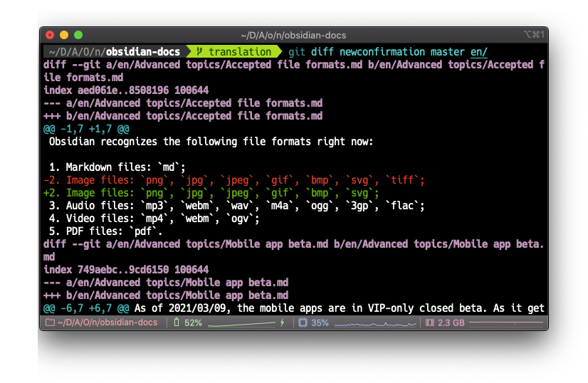The image size is (588, 383).
Task: Click the line index 749aebc..9cd6150 100644
Action: click(126, 269)
